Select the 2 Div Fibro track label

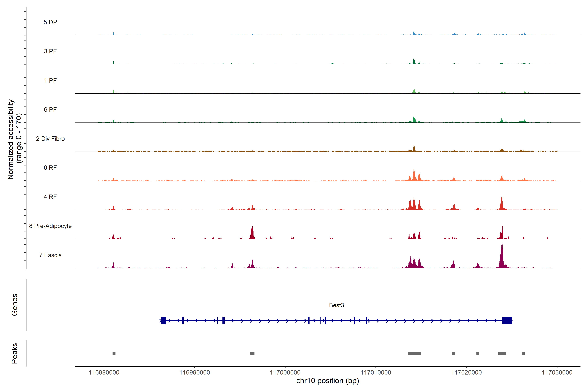(x=50, y=139)
